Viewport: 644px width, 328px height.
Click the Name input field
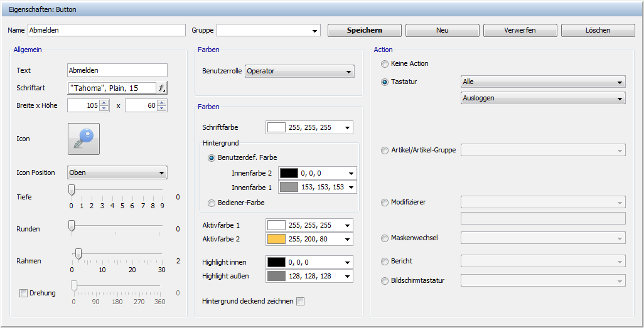pos(107,30)
